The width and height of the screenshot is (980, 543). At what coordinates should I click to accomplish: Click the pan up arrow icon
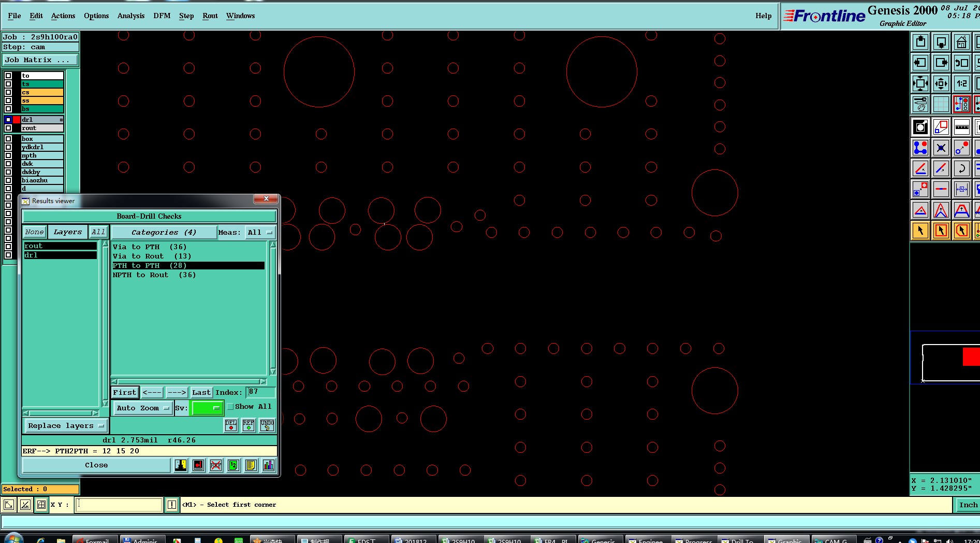click(920, 42)
